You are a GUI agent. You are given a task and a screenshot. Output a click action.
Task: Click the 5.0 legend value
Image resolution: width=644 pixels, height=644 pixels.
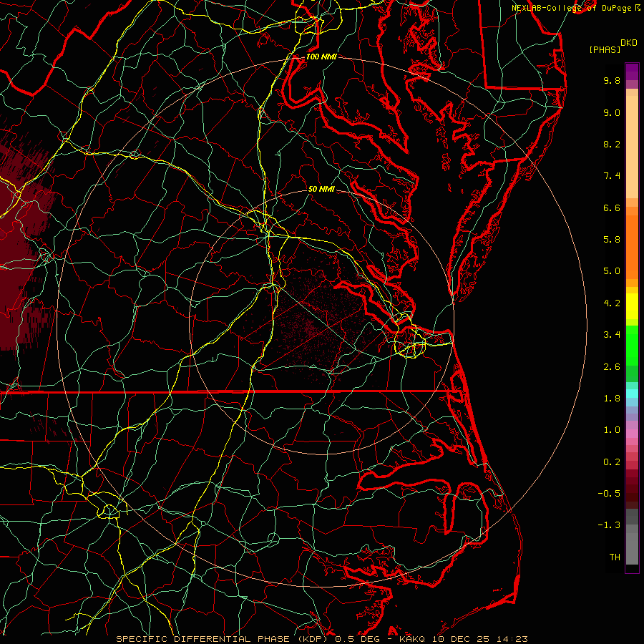[612, 271]
